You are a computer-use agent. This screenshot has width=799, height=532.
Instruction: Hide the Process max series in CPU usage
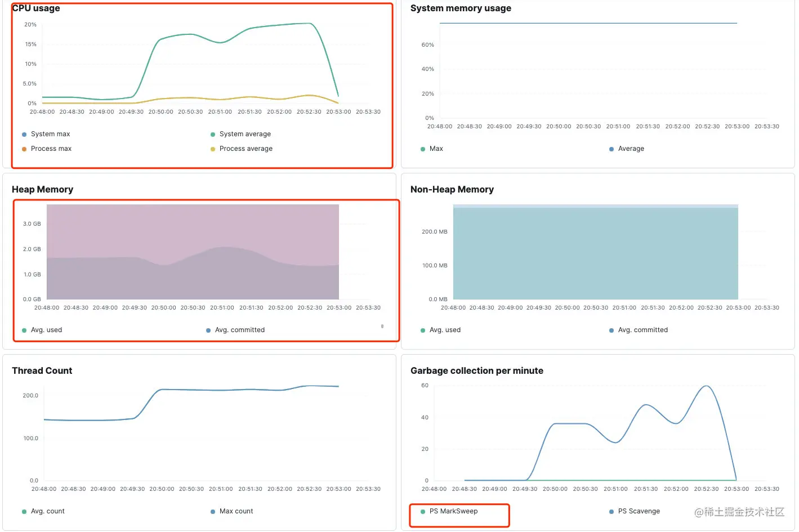point(47,149)
